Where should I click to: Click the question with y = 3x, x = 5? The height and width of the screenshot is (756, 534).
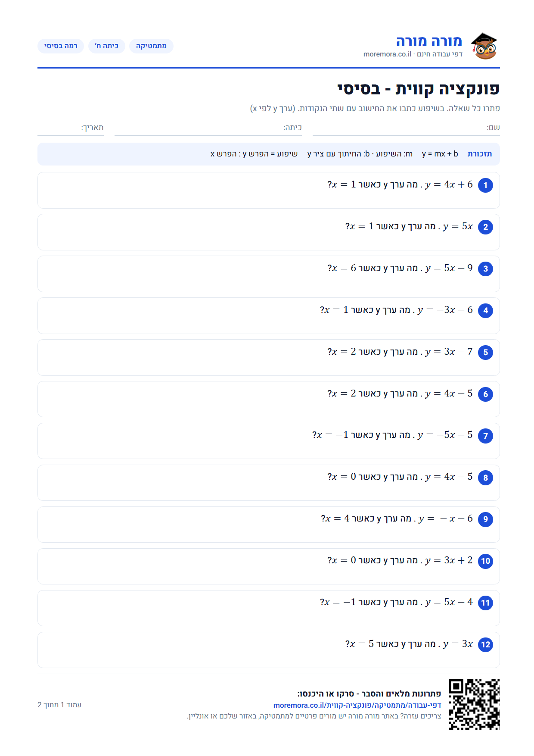tap(269, 650)
